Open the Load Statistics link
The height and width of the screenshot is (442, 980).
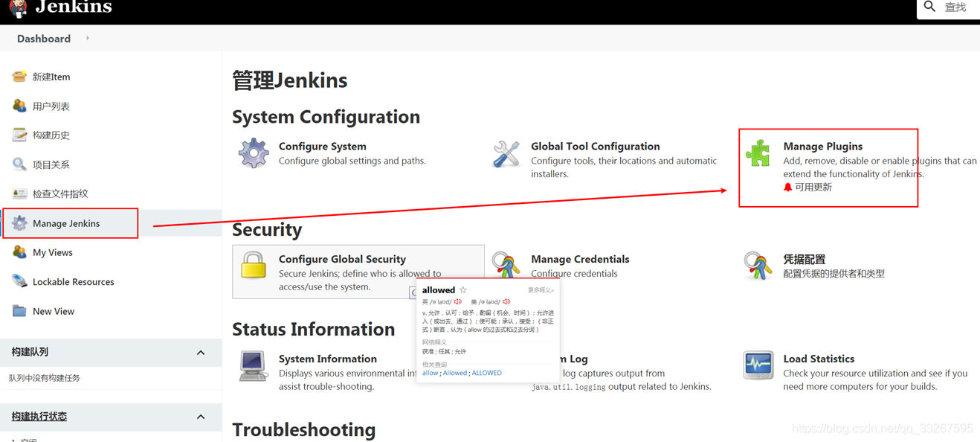(x=819, y=359)
